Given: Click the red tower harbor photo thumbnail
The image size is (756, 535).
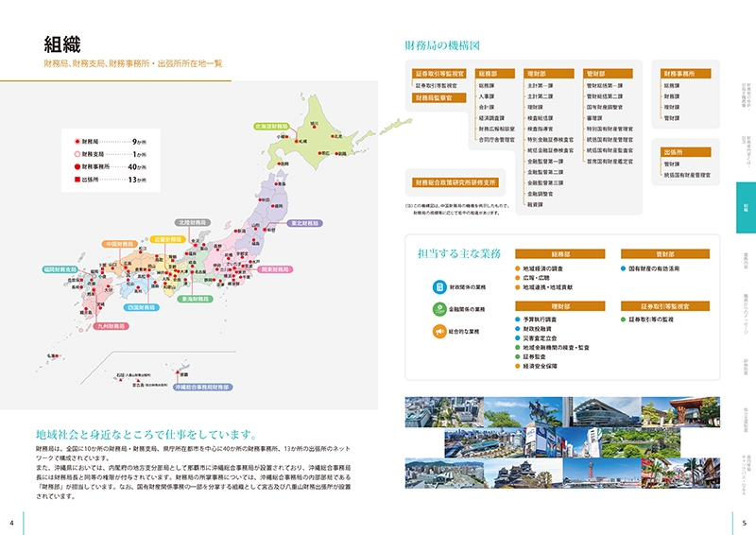Looking at the screenshot, I should [x=602, y=474].
